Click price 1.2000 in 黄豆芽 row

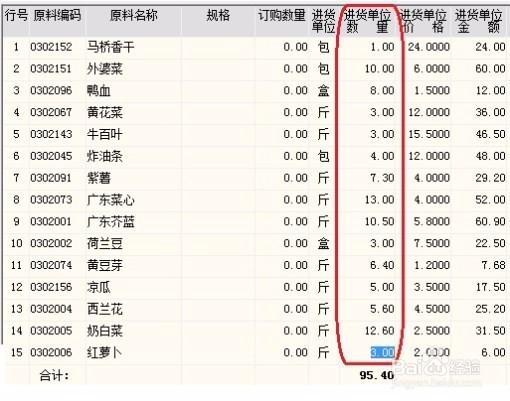click(432, 265)
